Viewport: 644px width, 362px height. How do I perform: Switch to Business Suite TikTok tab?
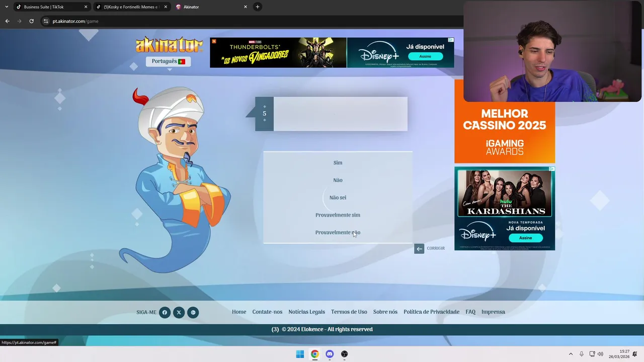point(51,7)
